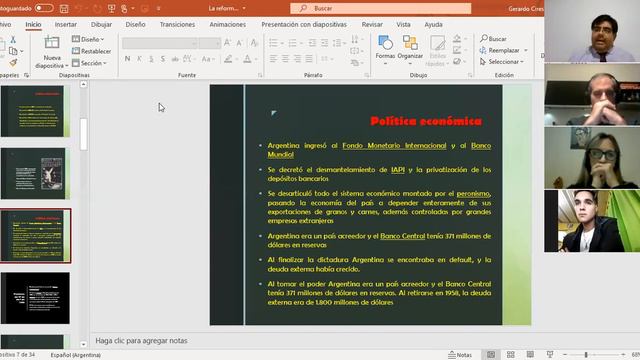The height and width of the screenshot is (360, 640).
Task: Click the font name combo box
Action: point(160,43)
